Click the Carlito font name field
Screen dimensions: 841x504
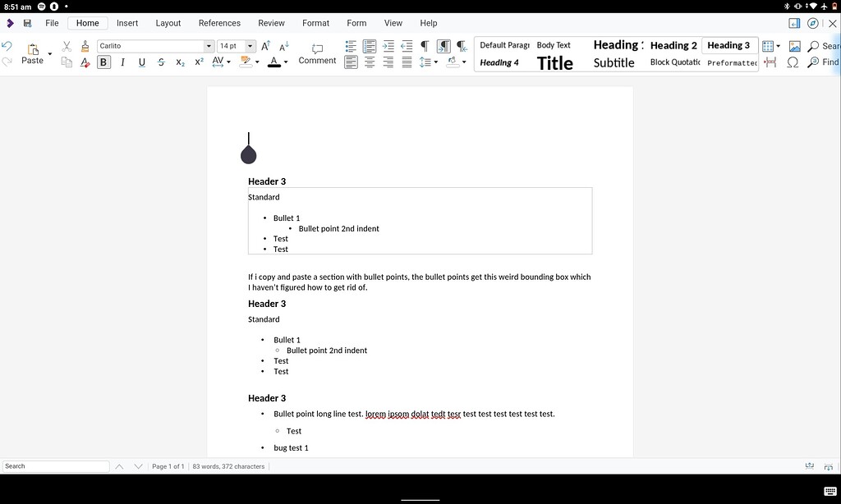(x=150, y=46)
